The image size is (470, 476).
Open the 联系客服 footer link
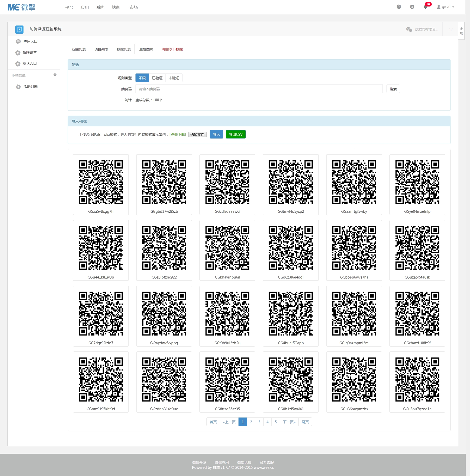click(267, 462)
